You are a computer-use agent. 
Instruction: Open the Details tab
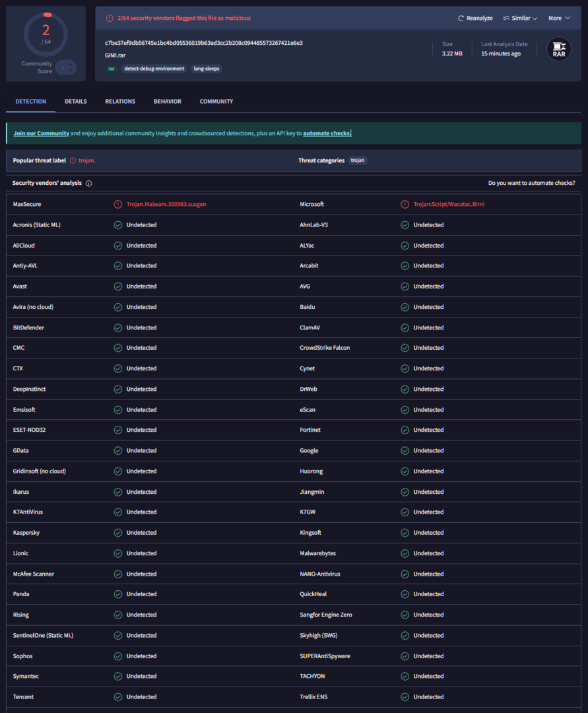75,102
